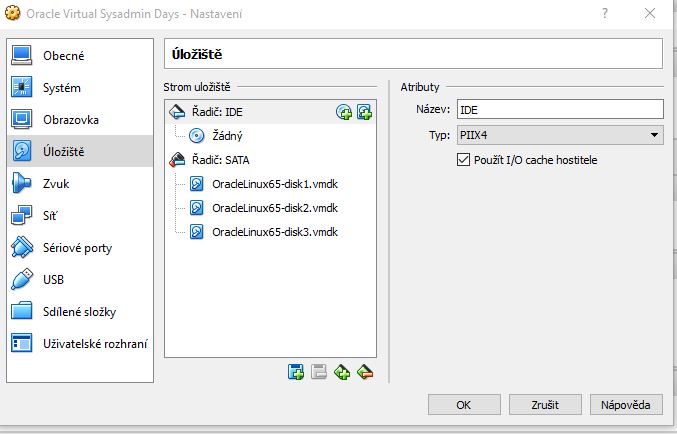The image size is (677, 434).
Task: Click the speaker icon beside Zvuk
Action: click(22, 183)
